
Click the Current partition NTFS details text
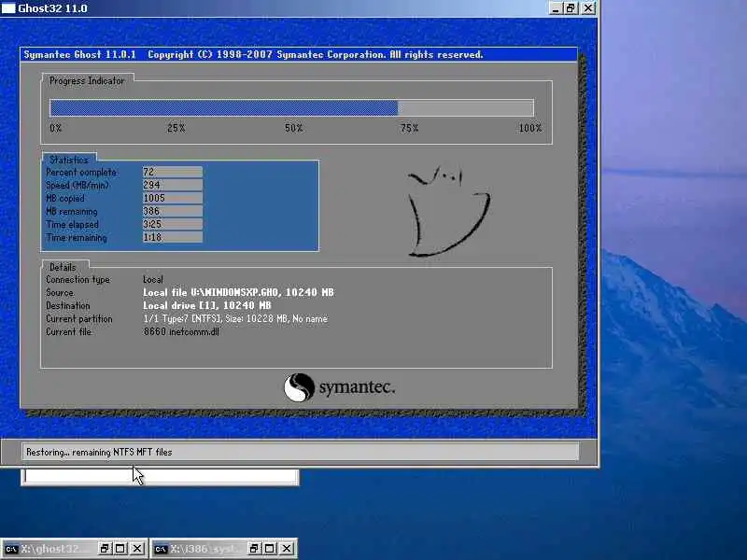tap(235, 318)
